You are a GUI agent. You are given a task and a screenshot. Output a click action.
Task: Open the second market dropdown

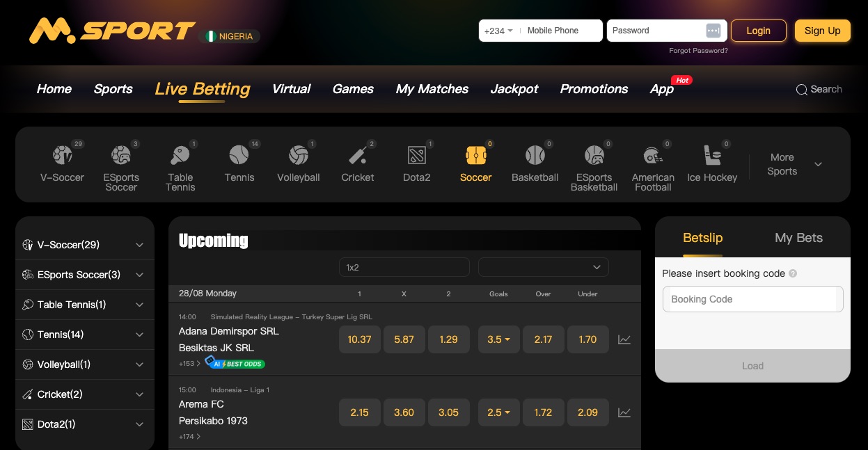point(544,267)
